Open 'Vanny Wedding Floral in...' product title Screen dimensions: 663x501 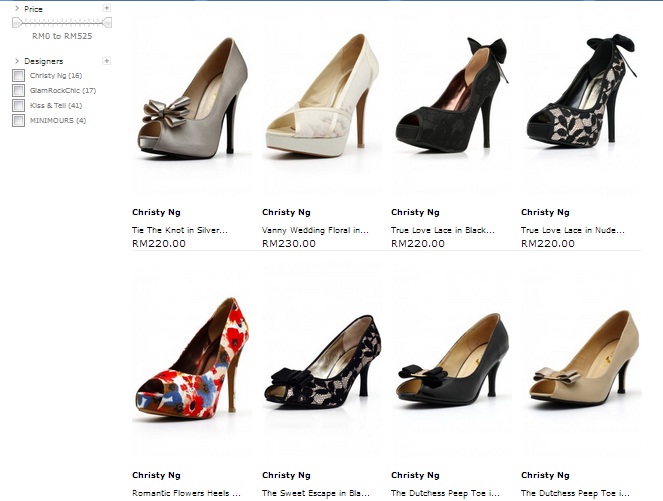click(x=315, y=230)
